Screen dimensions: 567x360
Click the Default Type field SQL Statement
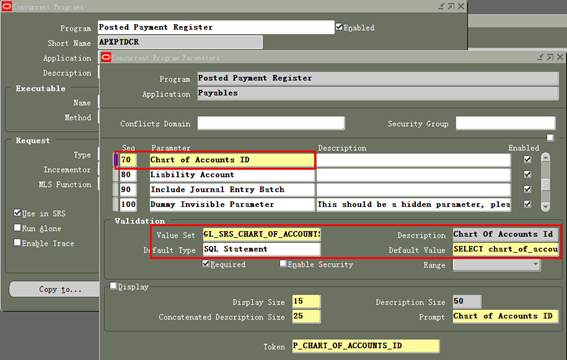(x=261, y=249)
